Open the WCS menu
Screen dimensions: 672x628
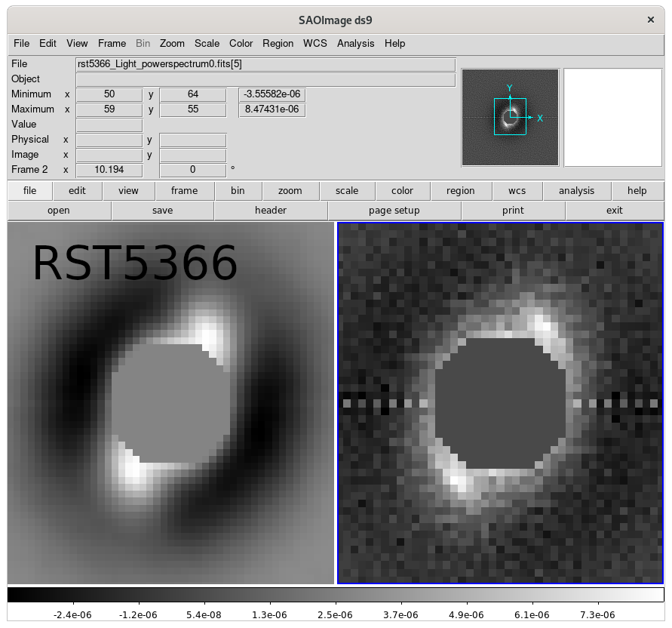click(315, 43)
